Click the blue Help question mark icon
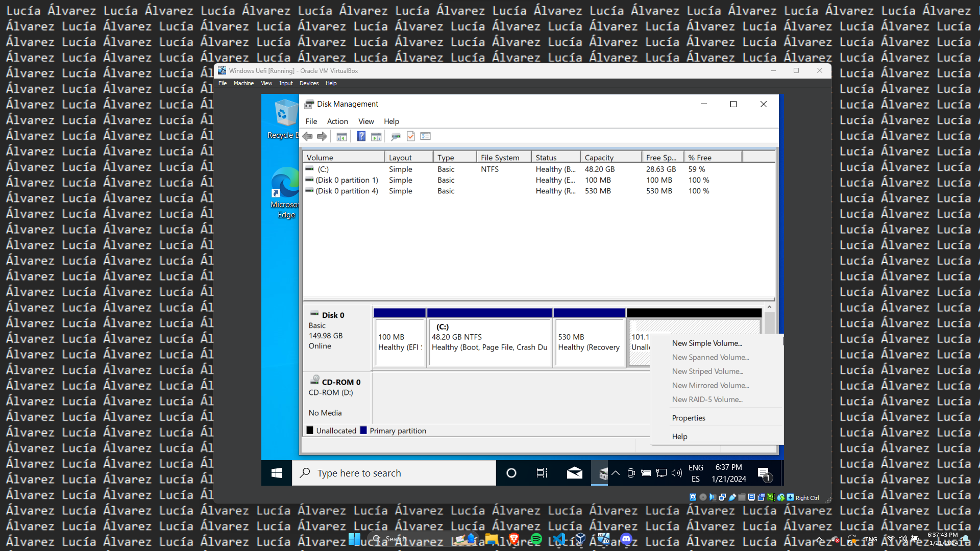 point(361,136)
